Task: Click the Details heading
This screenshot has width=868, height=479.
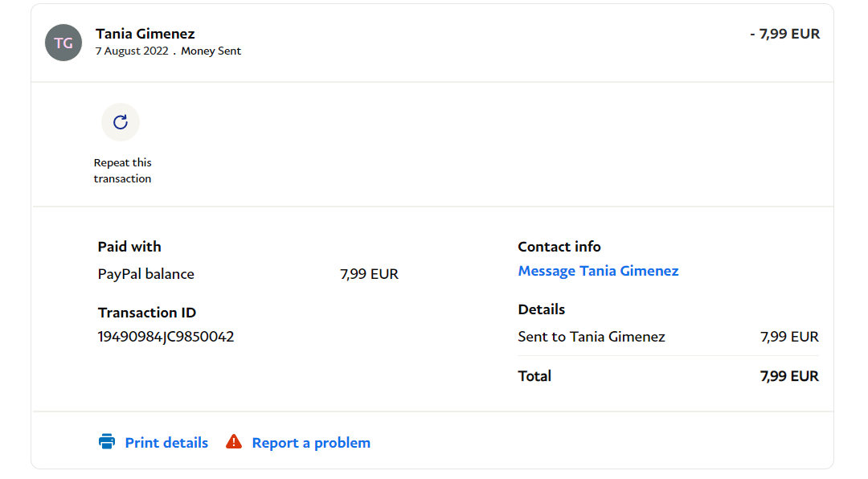Action: tap(542, 309)
